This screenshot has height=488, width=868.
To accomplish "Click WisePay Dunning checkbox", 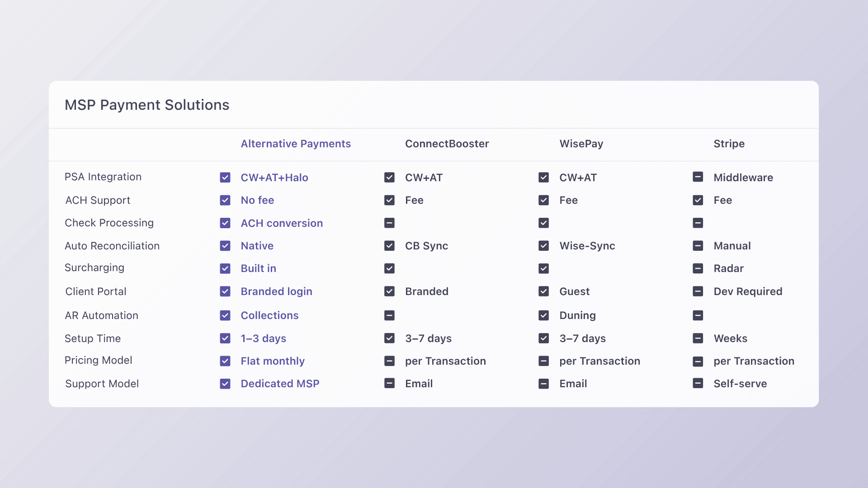I will coord(544,315).
